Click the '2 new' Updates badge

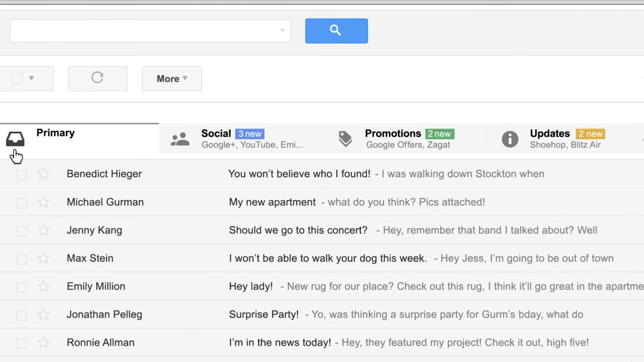pyautogui.click(x=590, y=134)
